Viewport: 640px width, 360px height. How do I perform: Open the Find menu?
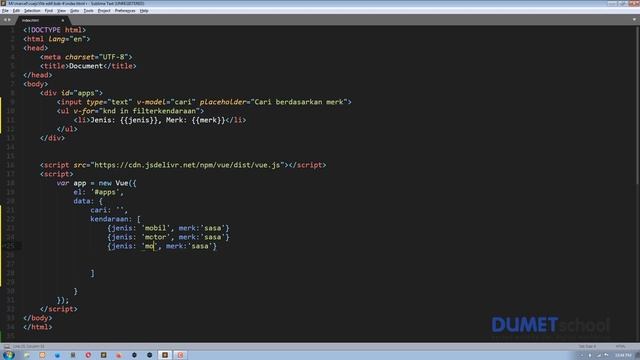[49, 11]
